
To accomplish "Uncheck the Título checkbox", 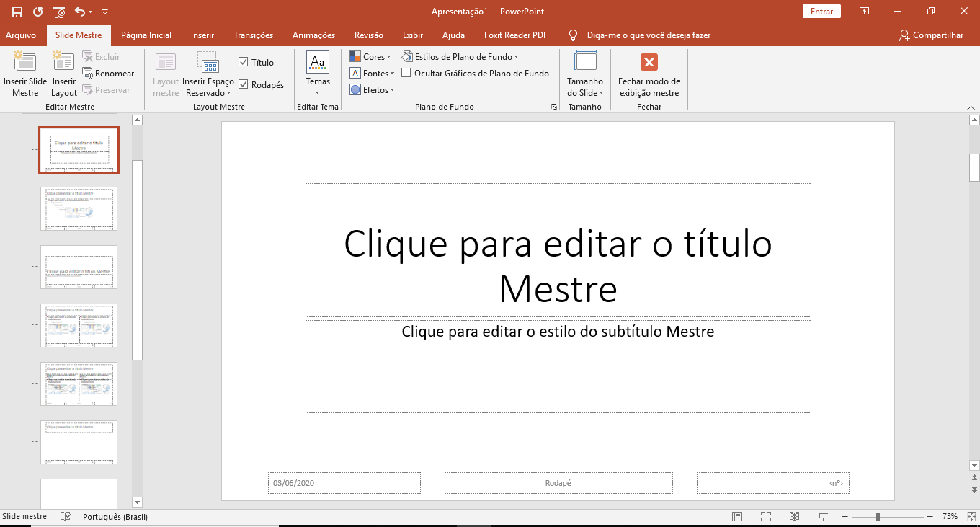I will (x=244, y=63).
